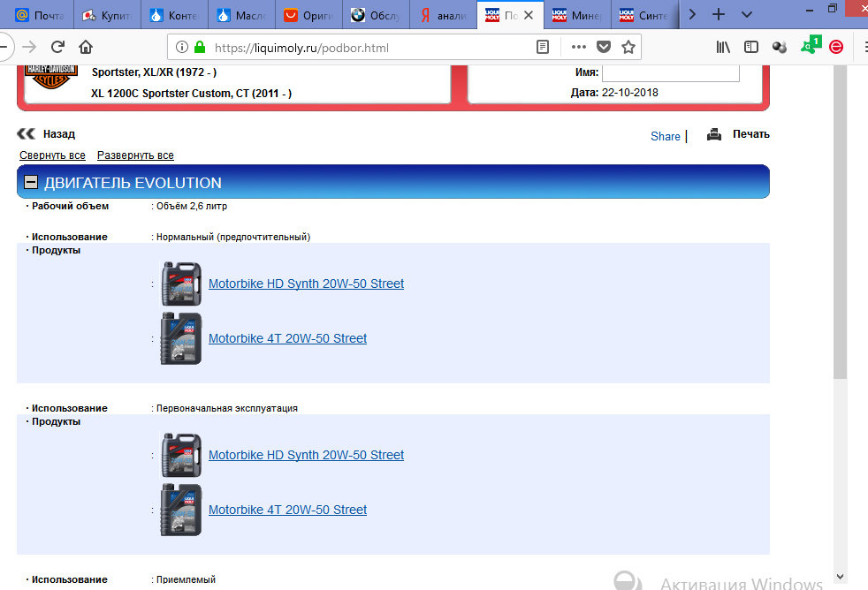List all tabs via the down chevron

click(746, 14)
